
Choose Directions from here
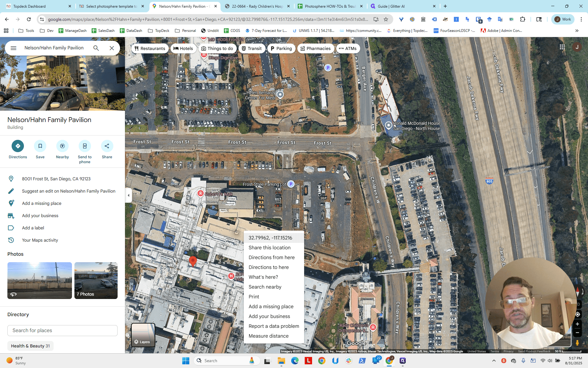coord(274,257)
